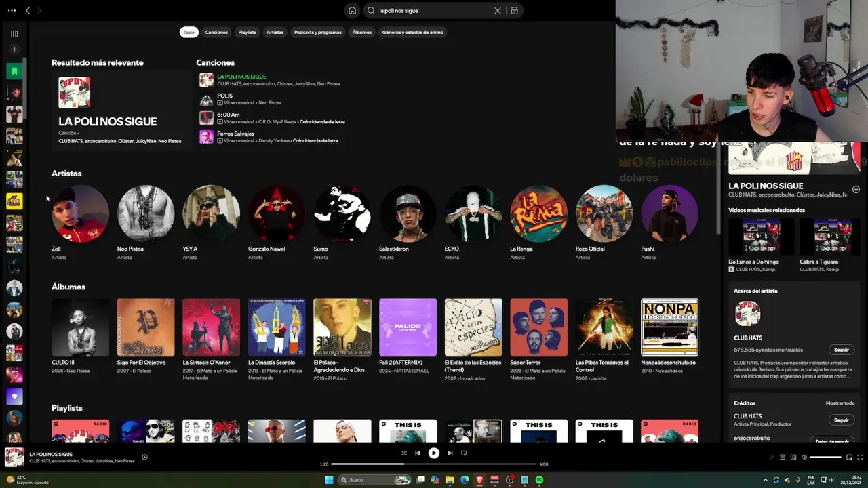868x488 pixels.
Task: Open artist Zell
Action: tap(80, 213)
